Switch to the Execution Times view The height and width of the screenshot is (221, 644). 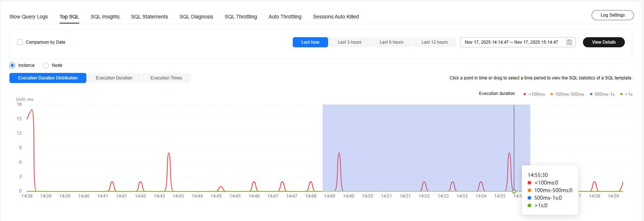[166, 78]
